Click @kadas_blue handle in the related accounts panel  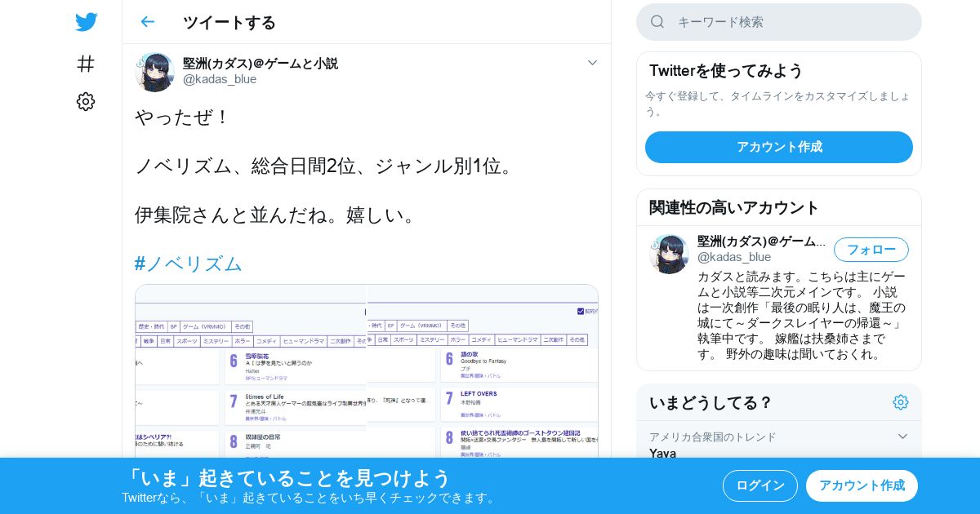point(734,257)
